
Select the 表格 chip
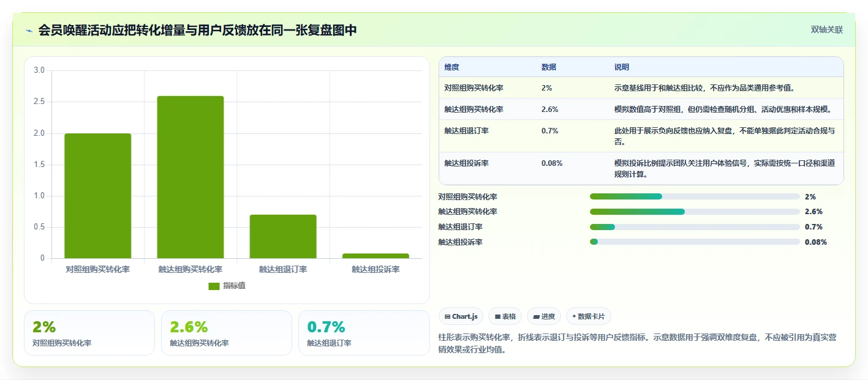coord(505,316)
